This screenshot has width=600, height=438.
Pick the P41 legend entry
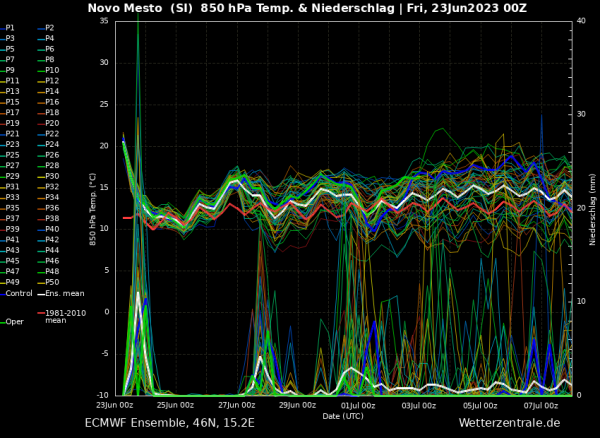(12, 240)
